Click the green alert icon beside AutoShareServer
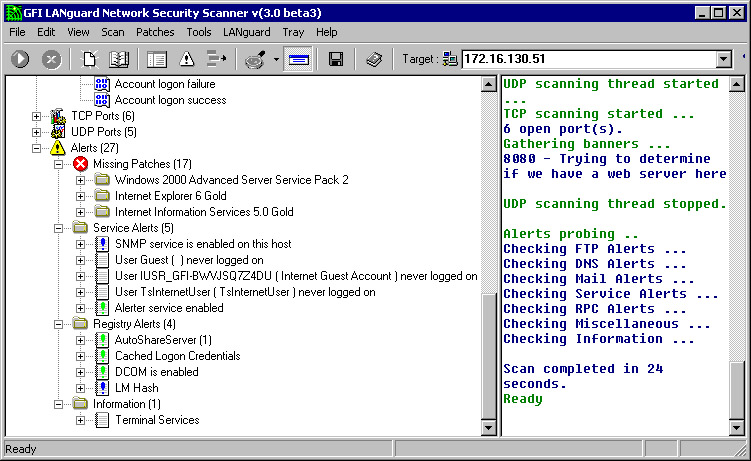The height and width of the screenshot is (461, 751). tap(102, 340)
